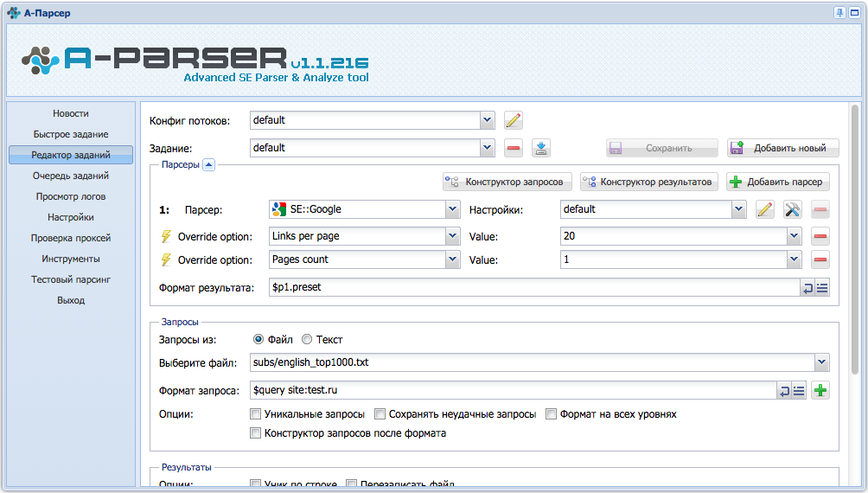The height and width of the screenshot is (493, 868).
Task: Remove SE::Google parser via minus icon
Action: click(x=820, y=209)
